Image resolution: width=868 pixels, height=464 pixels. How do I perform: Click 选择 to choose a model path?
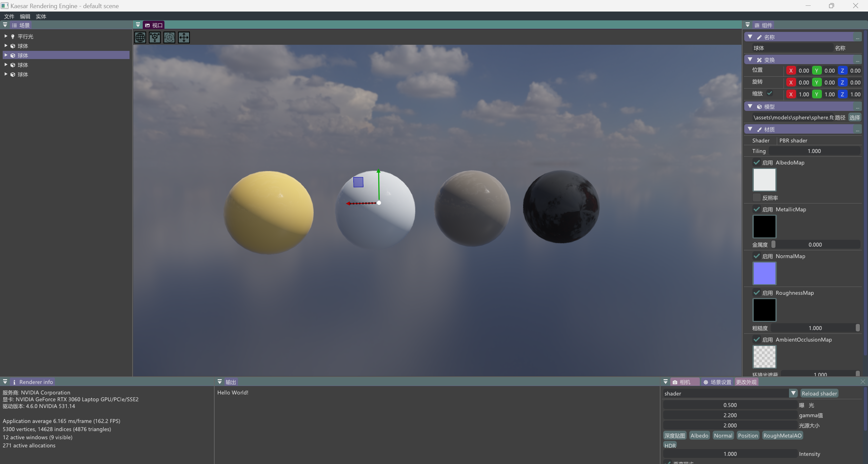click(x=854, y=117)
